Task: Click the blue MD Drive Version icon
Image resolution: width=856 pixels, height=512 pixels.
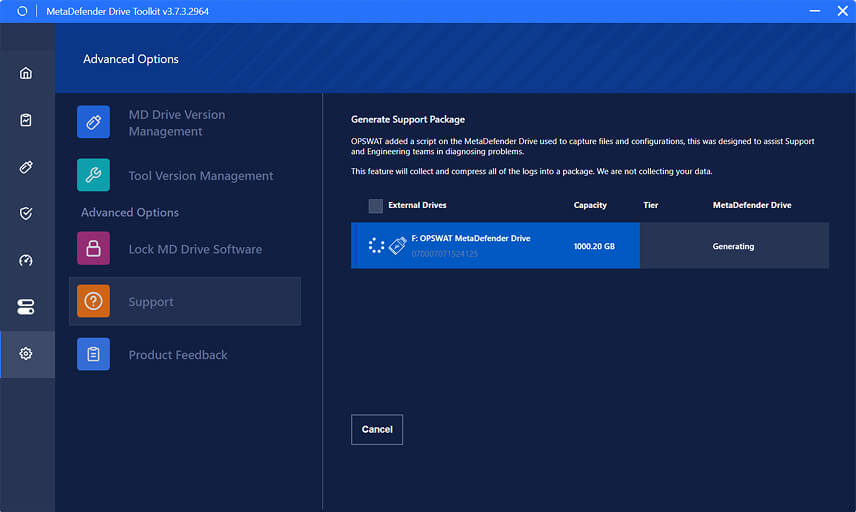Action: click(x=93, y=122)
